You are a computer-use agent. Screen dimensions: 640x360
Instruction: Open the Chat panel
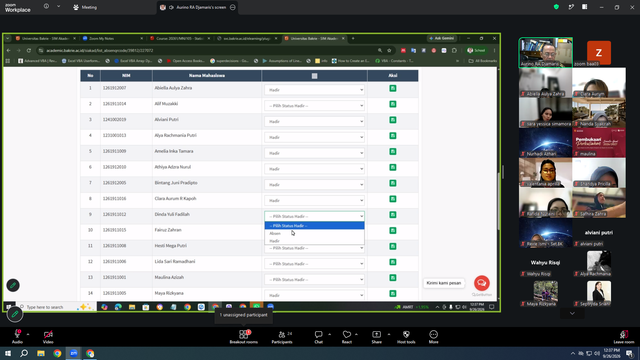318,336
